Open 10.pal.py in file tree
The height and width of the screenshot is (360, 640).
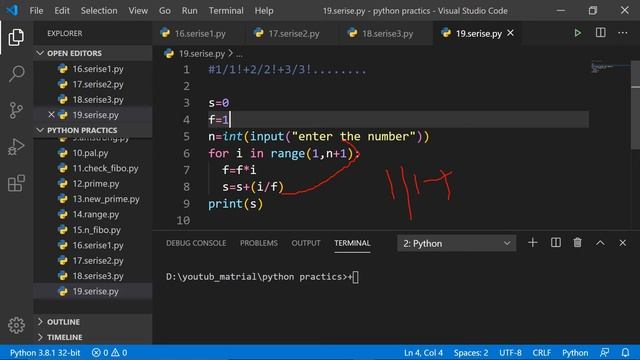pyautogui.click(x=93, y=153)
